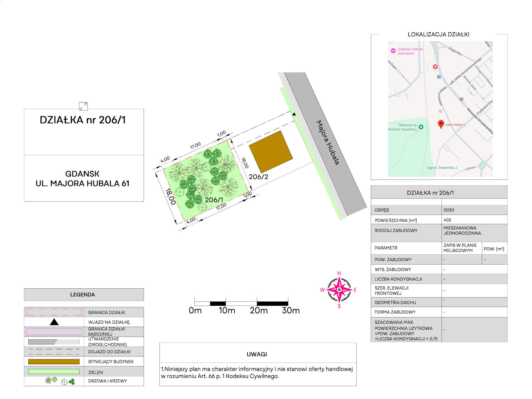532x399 pixels.
Task: Click the brown existing building on plot 206/2
Action: [x=271, y=152]
